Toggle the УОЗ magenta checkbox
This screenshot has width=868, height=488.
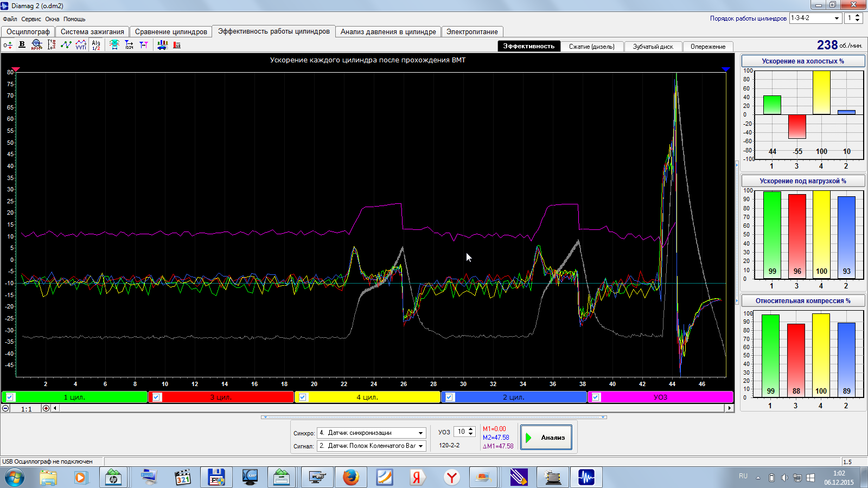pyautogui.click(x=596, y=397)
